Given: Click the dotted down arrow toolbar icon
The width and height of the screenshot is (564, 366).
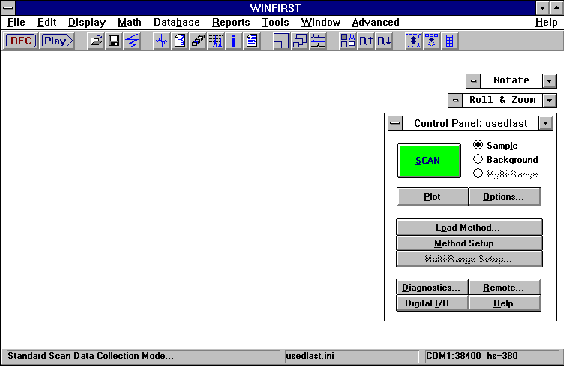Looking at the screenshot, I should [431, 41].
